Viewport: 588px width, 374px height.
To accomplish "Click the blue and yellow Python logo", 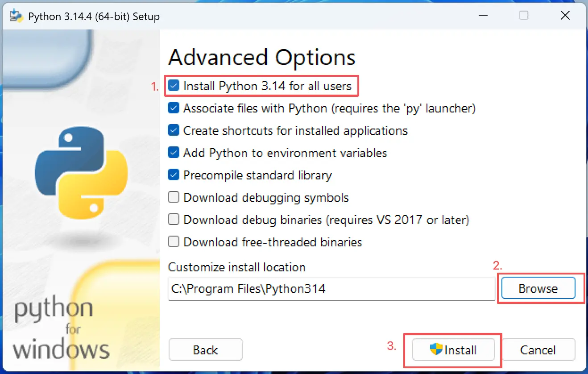I will point(81,171).
